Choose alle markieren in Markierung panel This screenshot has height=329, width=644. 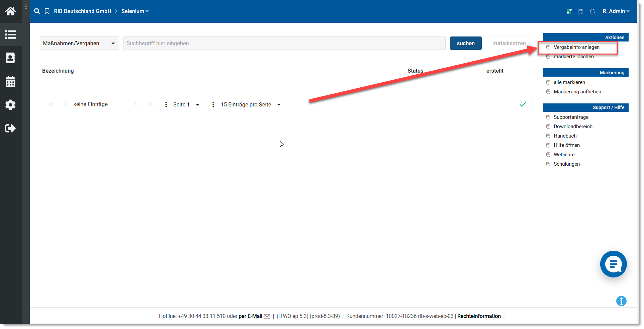tap(569, 82)
